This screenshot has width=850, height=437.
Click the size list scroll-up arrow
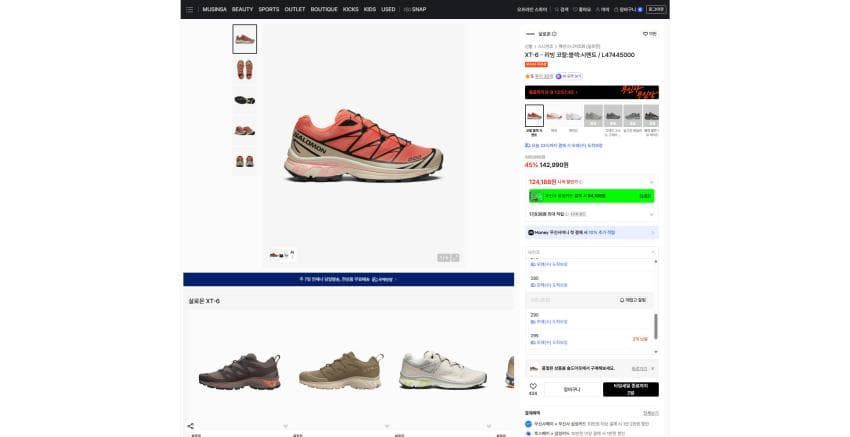pos(656,261)
